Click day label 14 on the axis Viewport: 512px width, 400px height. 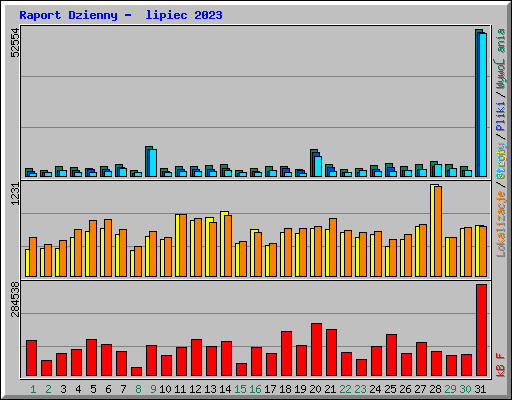(x=225, y=389)
